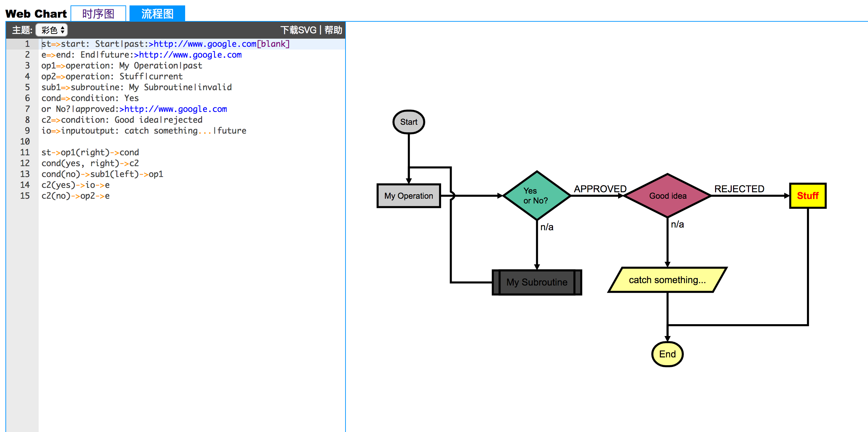Click the Web Chart title
The image size is (868, 432).
coord(36,14)
